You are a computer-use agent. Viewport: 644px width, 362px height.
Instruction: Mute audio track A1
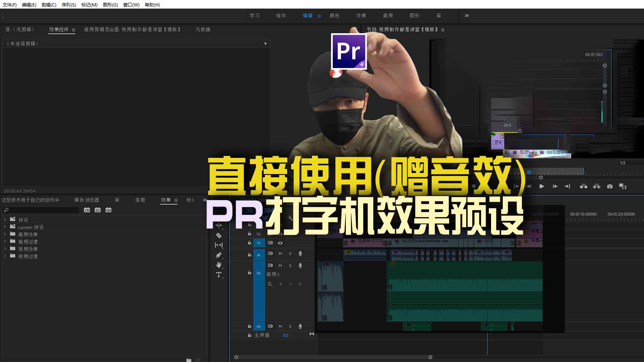[280, 254]
